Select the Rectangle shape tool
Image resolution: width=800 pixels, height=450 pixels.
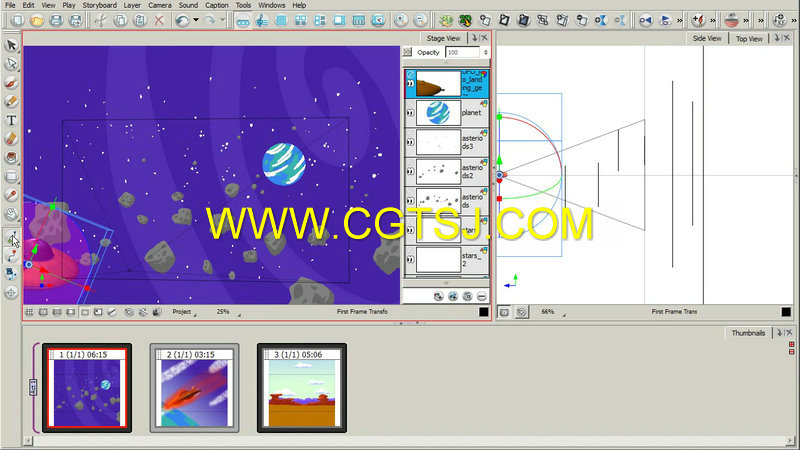pos(11,176)
